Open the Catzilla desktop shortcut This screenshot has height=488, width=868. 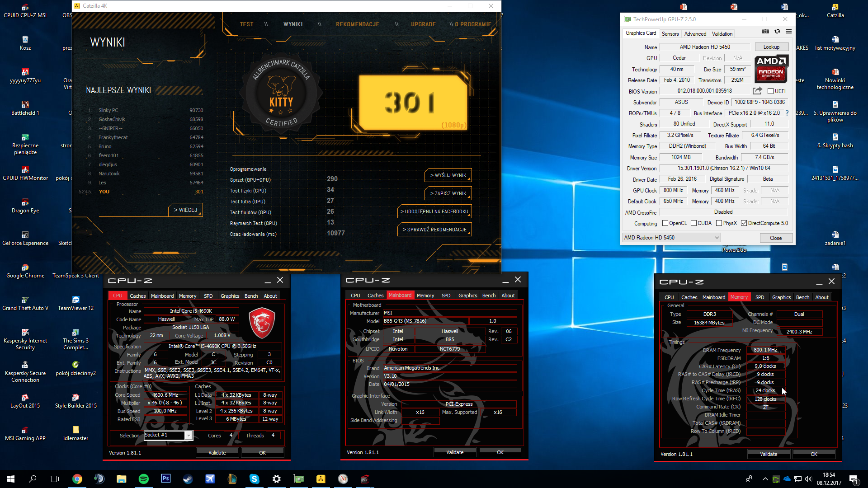tap(835, 11)
